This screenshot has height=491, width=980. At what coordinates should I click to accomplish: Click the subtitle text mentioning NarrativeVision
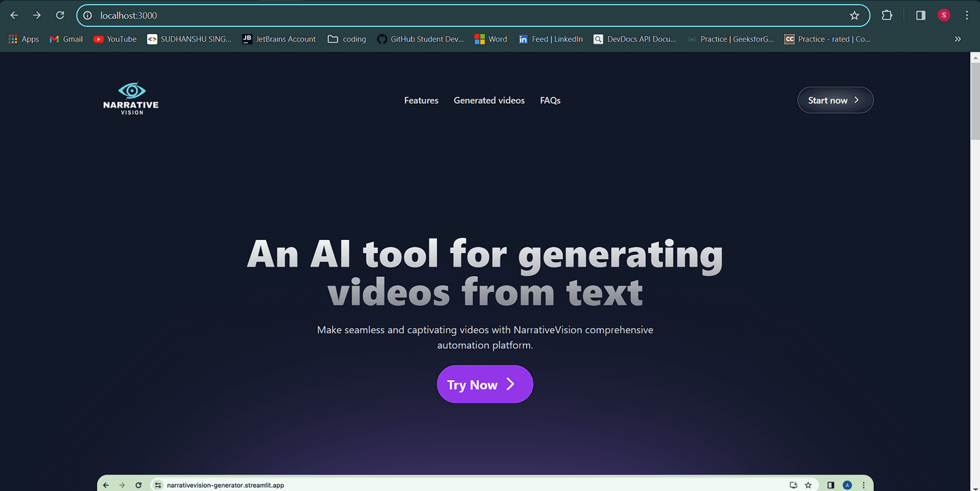click(x=485, y=337)
